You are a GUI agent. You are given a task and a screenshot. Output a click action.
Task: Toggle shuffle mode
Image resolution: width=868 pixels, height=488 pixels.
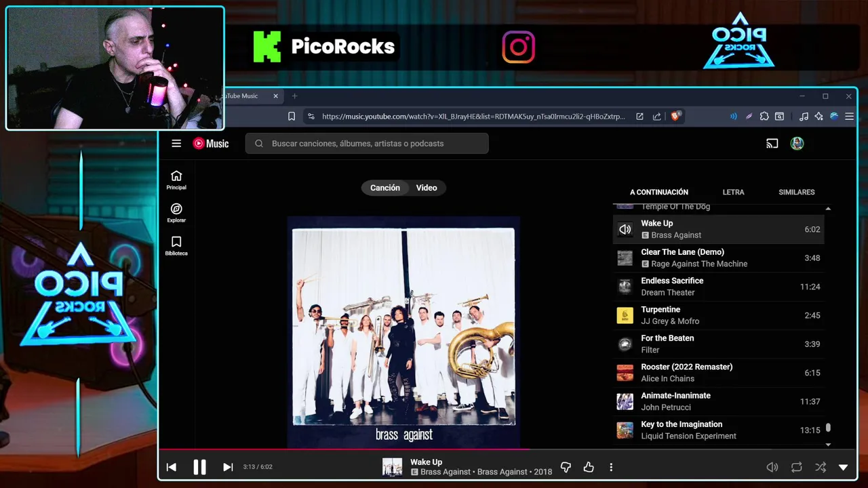point(821,467)
